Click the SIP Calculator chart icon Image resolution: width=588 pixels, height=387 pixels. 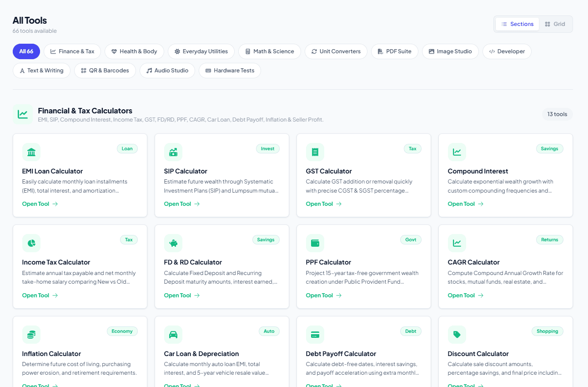click(x=173, y=152)
